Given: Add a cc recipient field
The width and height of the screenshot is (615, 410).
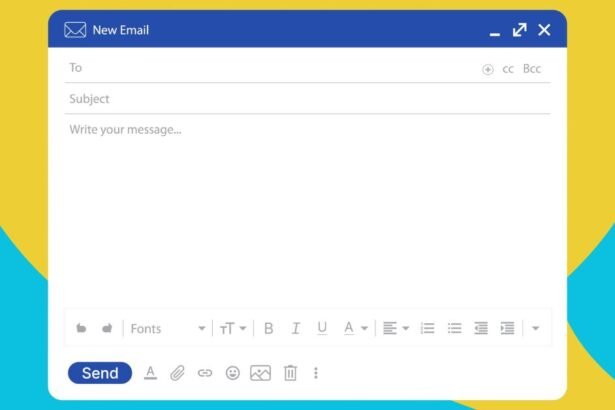Looking at the screenshot, I should click(x=508, y=69).
